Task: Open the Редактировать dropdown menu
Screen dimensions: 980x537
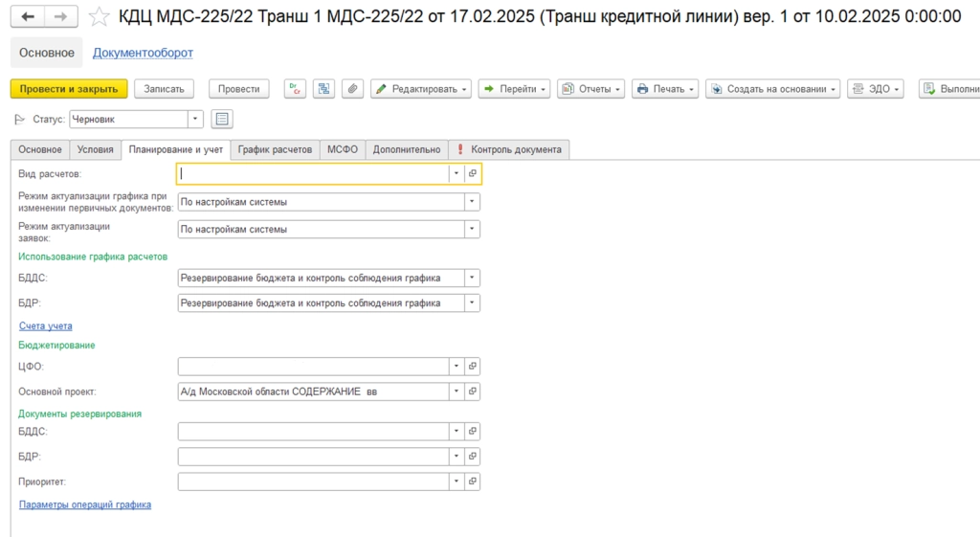Action: click(421, 89)
